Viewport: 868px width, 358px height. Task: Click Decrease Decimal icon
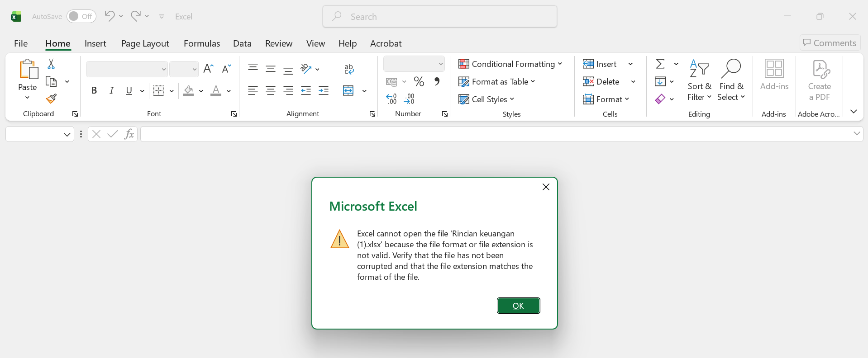pyautogui.click(x=409, y=99)
